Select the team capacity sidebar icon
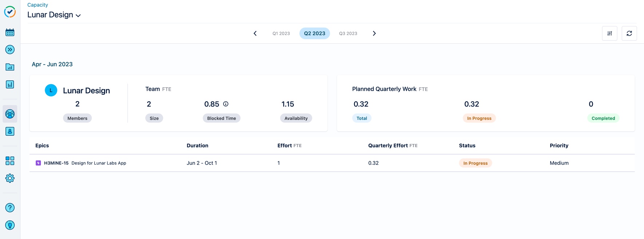The height and width of the screenshot is (239, 644). [x=10, y=114]
